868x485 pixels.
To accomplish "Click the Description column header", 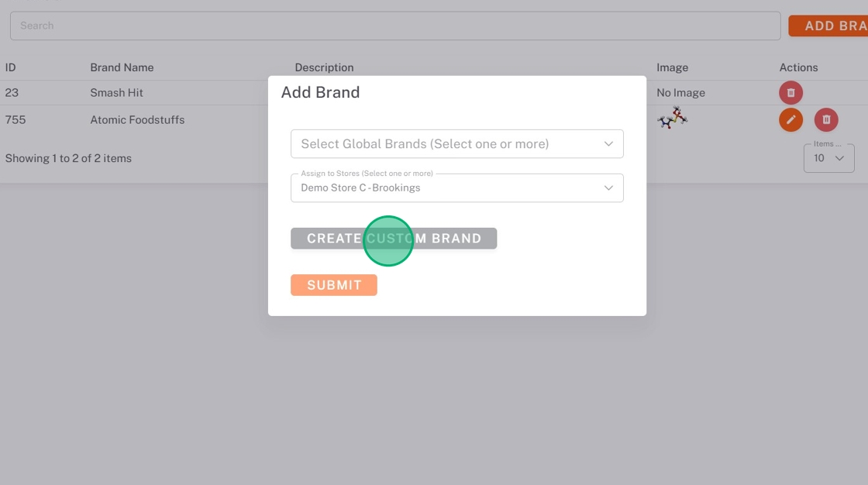I will pos(324,67).
